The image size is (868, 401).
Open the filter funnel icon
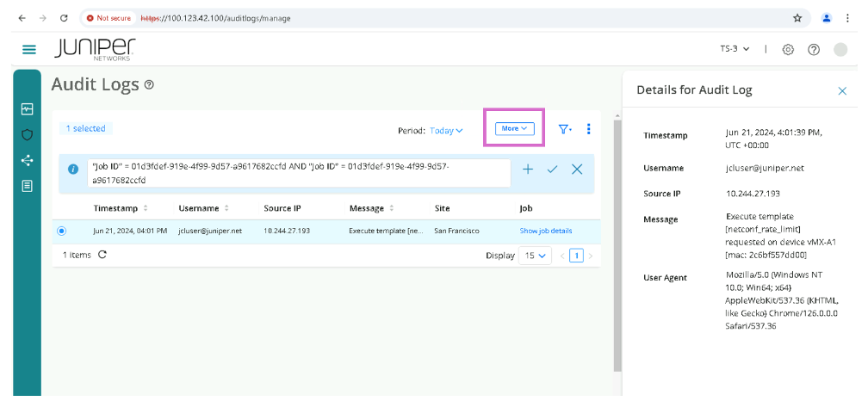pos(565,129)
